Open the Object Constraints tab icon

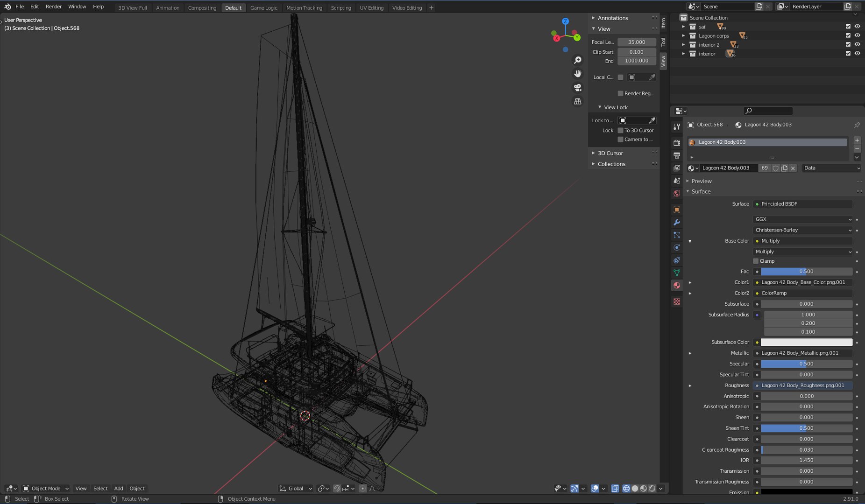677,260
